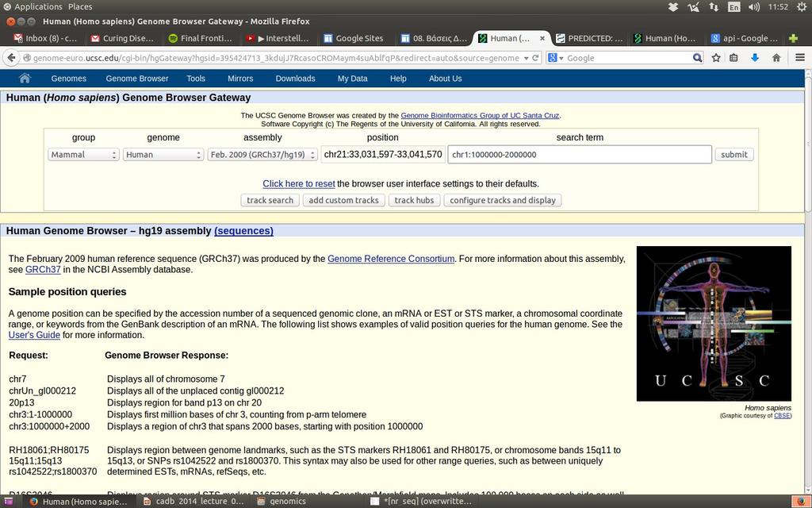Expand the assembly dropdown Feb. 2009 (GRCh37/hg19)
This screenshot has width=812, height=508.
[262, 155]
